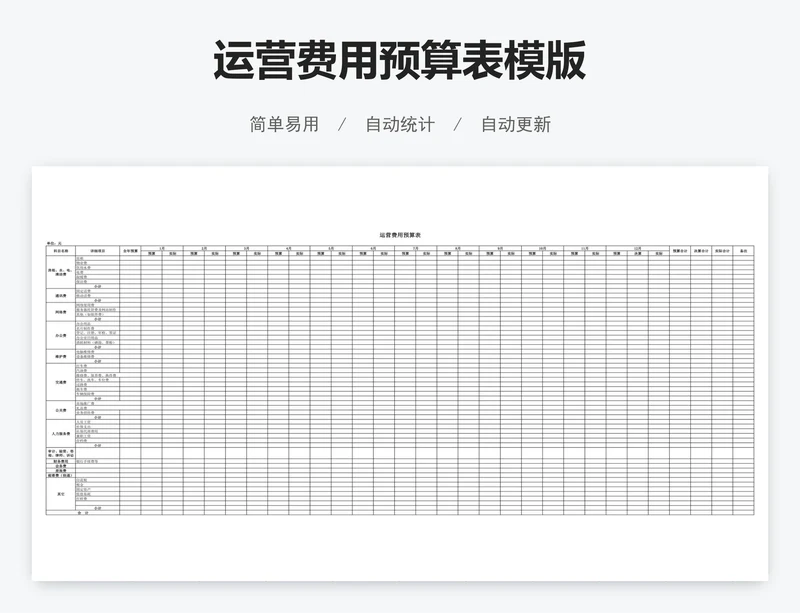Click the sheet heading 运营费用预算表
Screen dimensions: 800x613
pyautogui.click(x=400, y=235)
